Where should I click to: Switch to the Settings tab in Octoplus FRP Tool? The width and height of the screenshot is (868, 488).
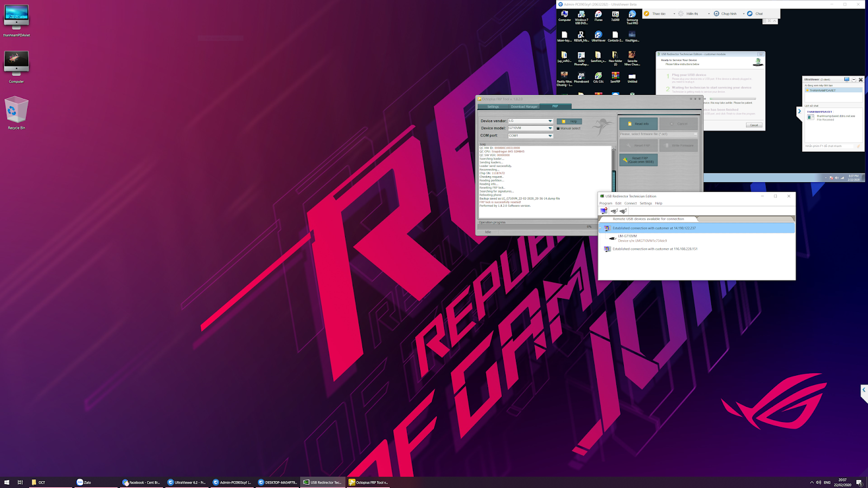click(493, 106)
